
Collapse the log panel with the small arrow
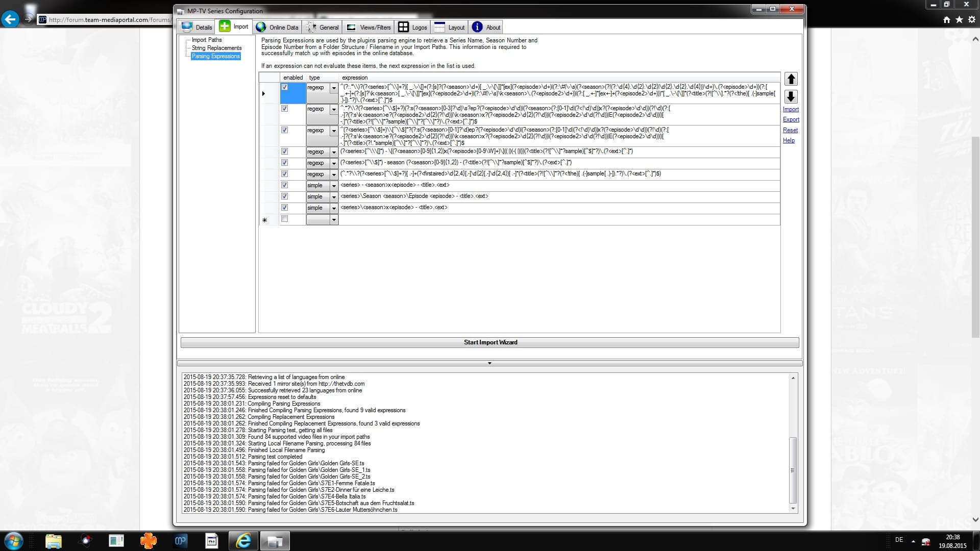point(489,363)
